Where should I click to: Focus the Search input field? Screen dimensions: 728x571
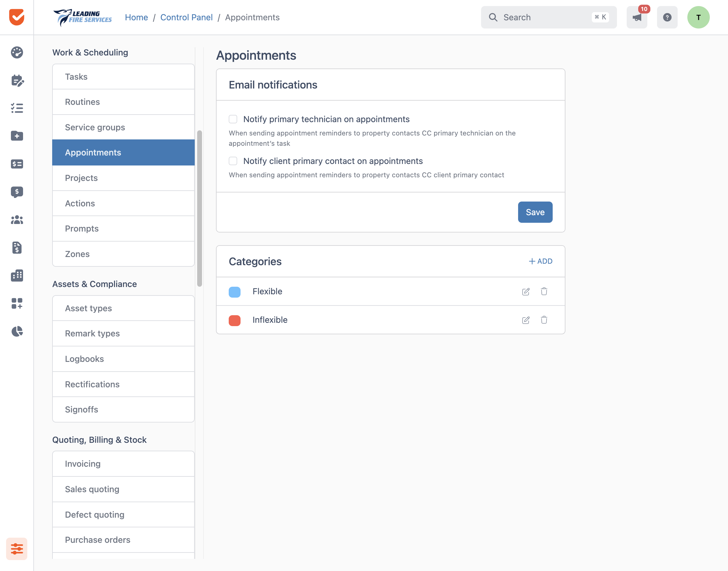tap(549, 17)
